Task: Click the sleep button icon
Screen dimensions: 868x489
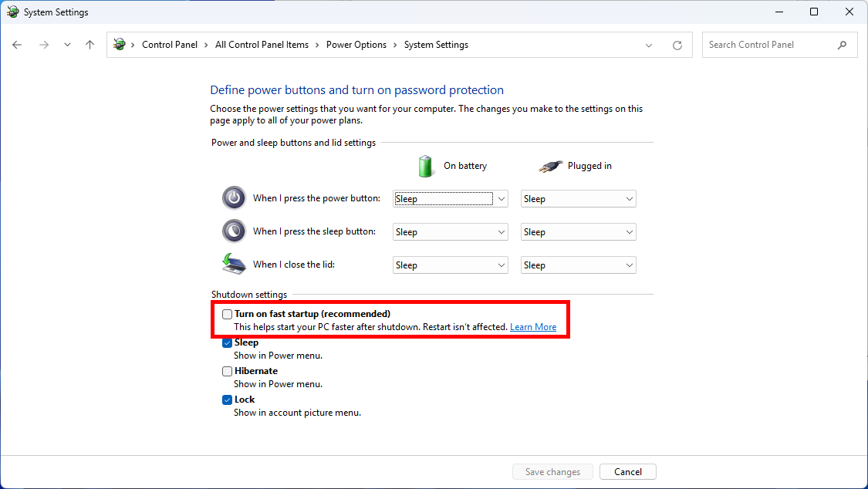Action: (x=234, y=231)
